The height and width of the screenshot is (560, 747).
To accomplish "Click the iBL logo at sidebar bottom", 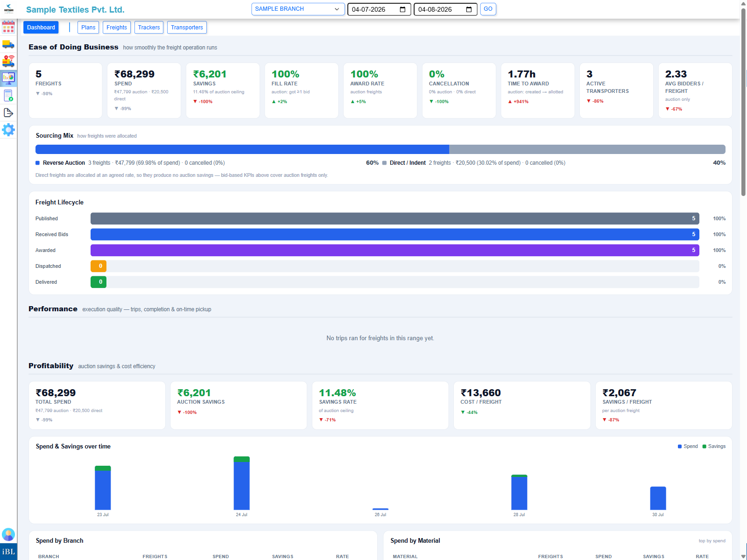I will (8, 552).
